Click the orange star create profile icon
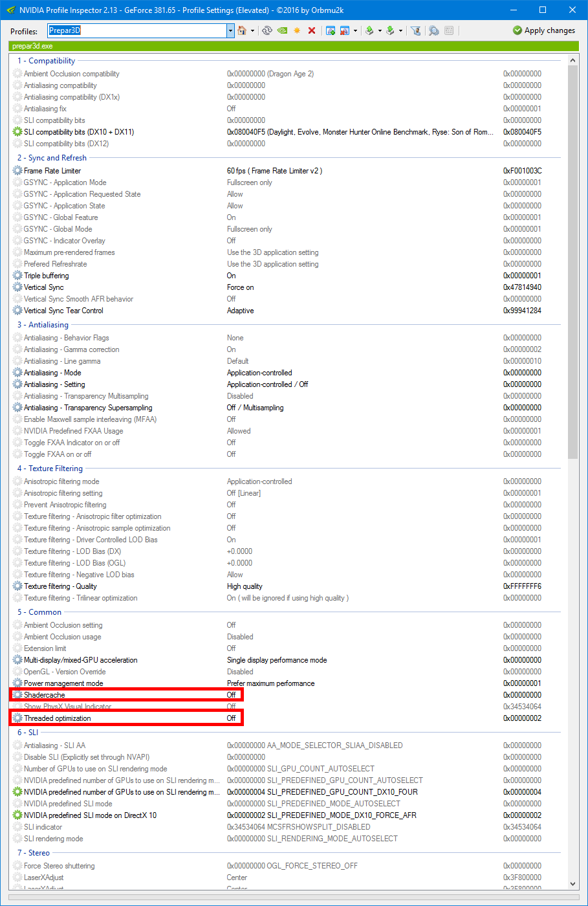Image resolution: width=588 pixels, height=906 pixels. 297,30
